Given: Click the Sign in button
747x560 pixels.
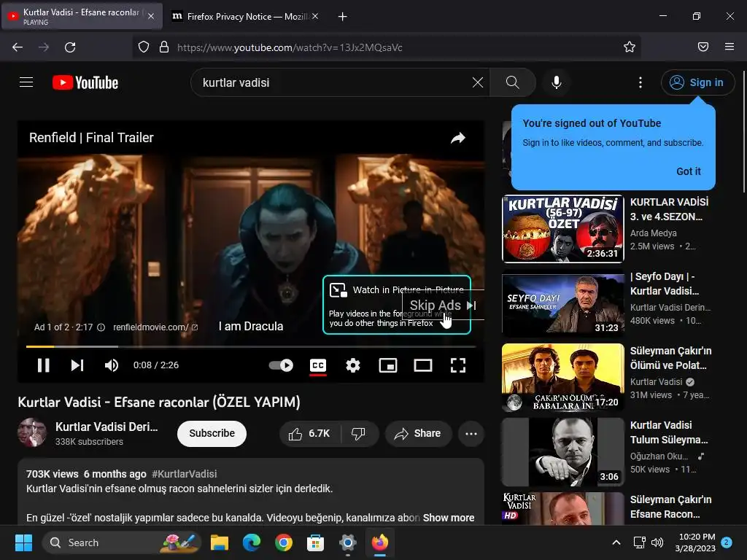Looking at the screenshot, I should [697, 82].
